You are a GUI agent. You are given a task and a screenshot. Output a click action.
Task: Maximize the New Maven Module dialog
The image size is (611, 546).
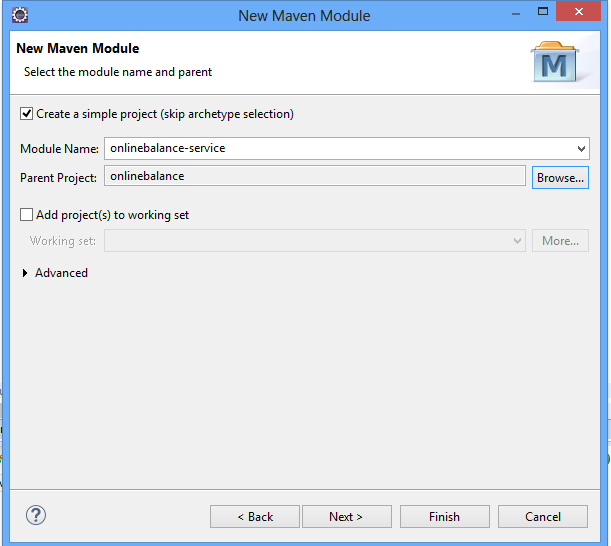pyautogui.click(x=543, y=11)
